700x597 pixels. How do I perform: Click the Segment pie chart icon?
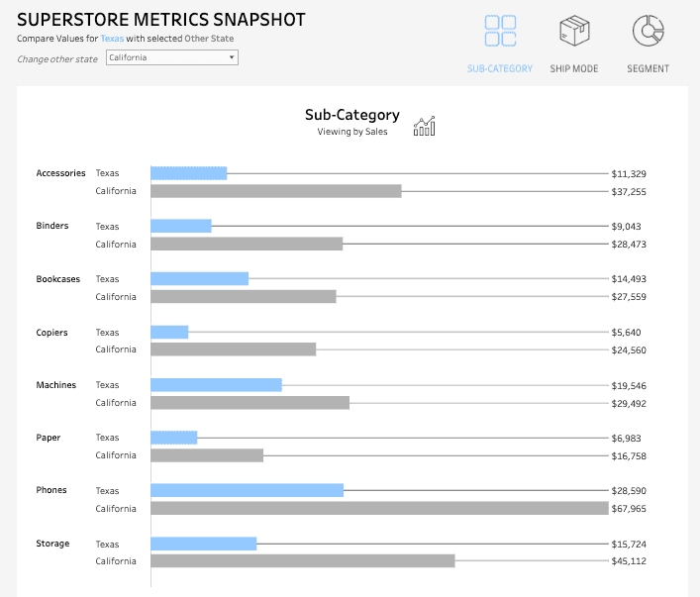tap(648, 31)
